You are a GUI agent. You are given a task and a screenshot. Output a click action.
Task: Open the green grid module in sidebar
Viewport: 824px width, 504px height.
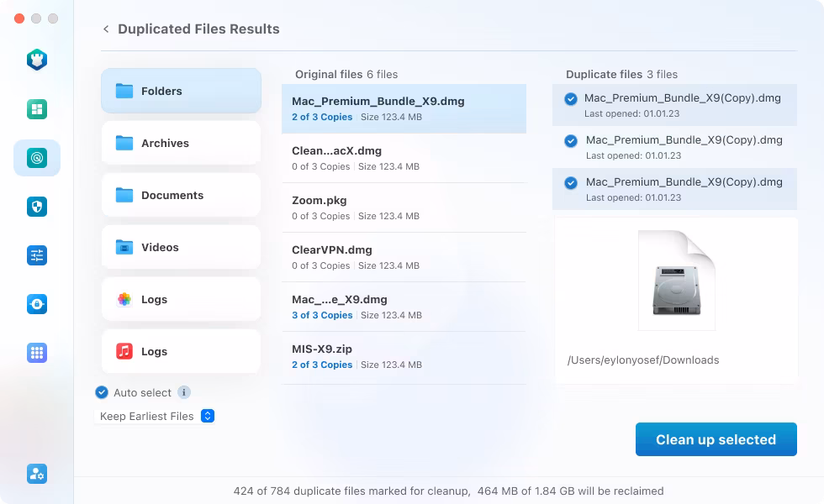[x=37, y=109]
